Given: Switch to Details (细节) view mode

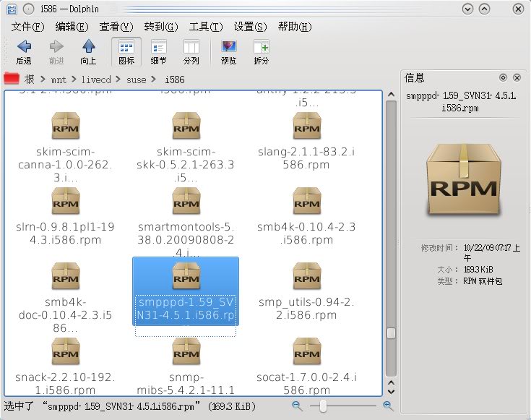Looking at the screenshot, I should tap(159, 47).
